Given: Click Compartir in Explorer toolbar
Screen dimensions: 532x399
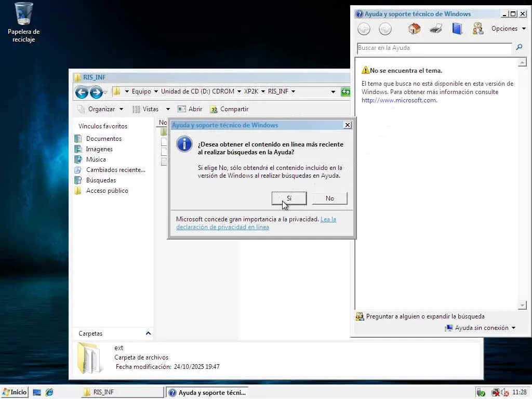Looking at the screenshot, I should [x=229, y=109].
